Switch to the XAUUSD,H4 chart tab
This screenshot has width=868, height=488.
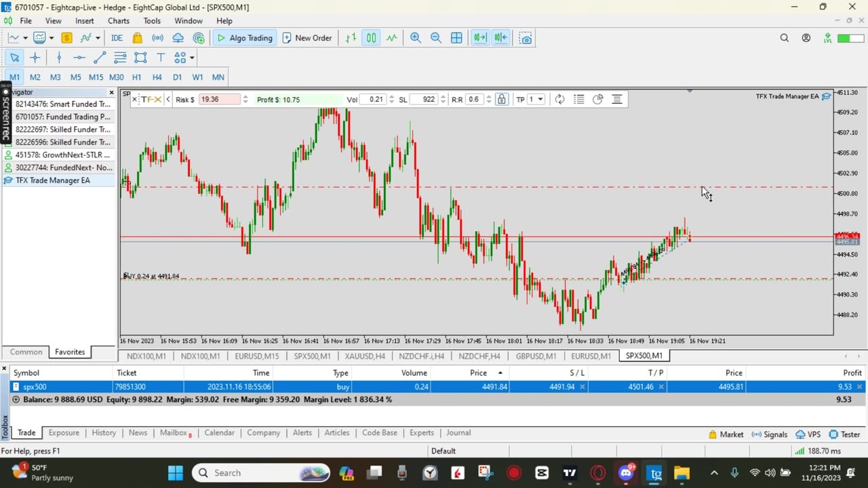click(365, 356)
